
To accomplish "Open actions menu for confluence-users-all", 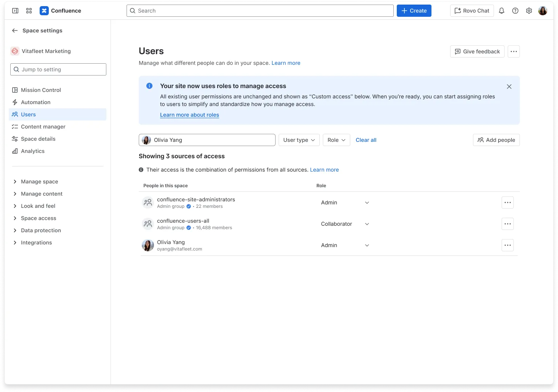I will point(508,224).
